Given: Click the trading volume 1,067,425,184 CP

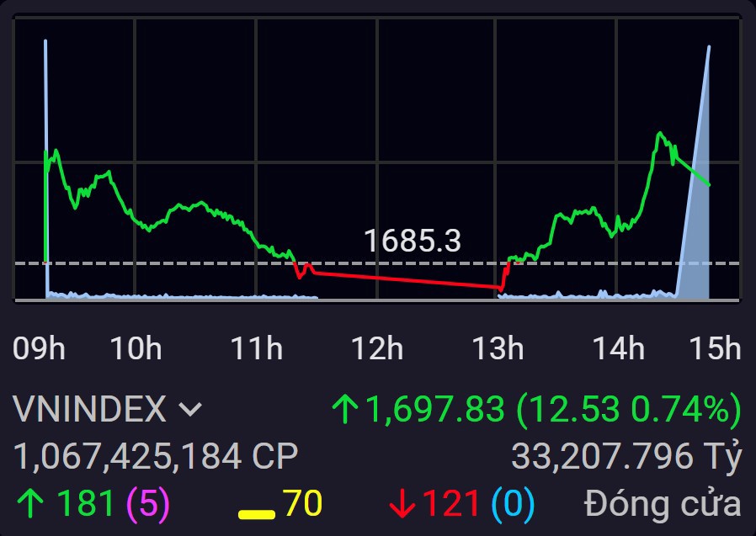Looking at the screenshot, I should (x=156, y=457).
